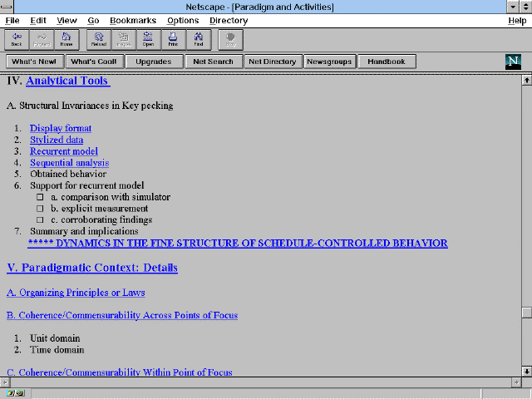
Task: Click the vertical scrollbar thumb
Action: pyautogui.click(x=526, y=313)
